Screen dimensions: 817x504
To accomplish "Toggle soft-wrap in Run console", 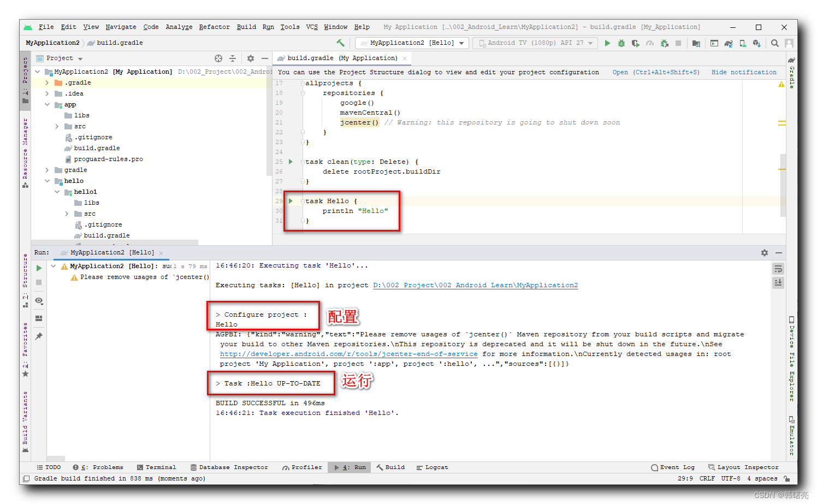I will (x=778, y=269).
